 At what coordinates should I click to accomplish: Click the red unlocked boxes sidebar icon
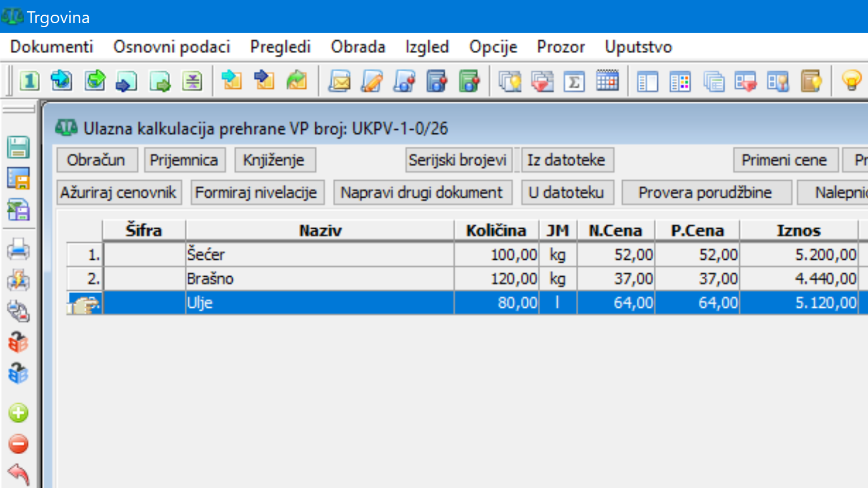(18, 342)
